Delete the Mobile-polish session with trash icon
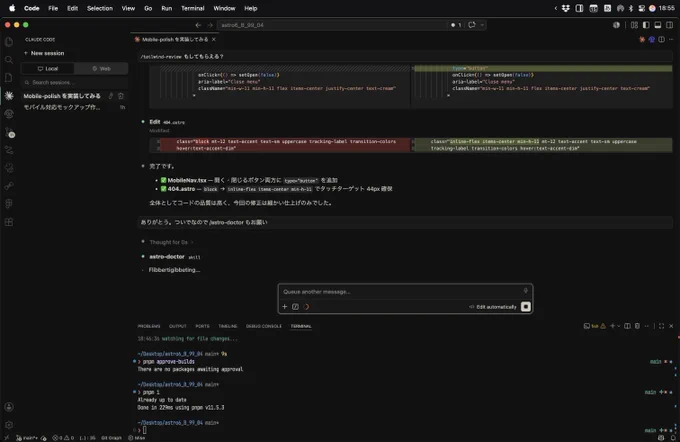Screen dimensions: 680x442 tap(121, 96)
